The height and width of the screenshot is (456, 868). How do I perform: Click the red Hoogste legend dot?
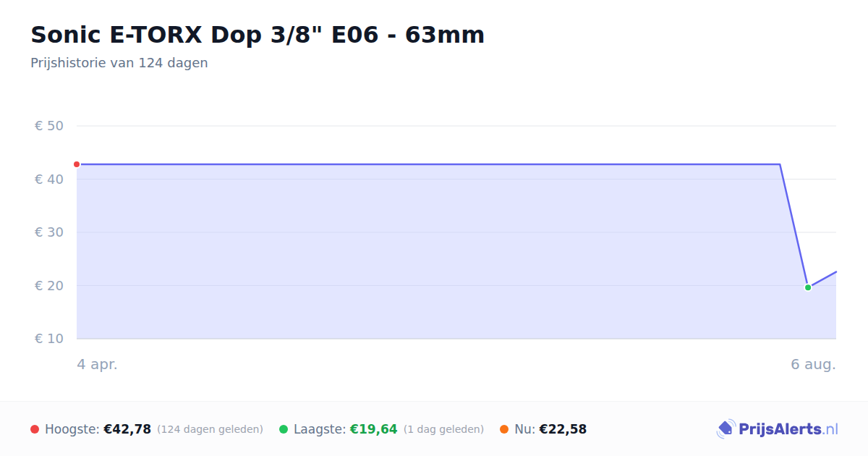(35, 429)
